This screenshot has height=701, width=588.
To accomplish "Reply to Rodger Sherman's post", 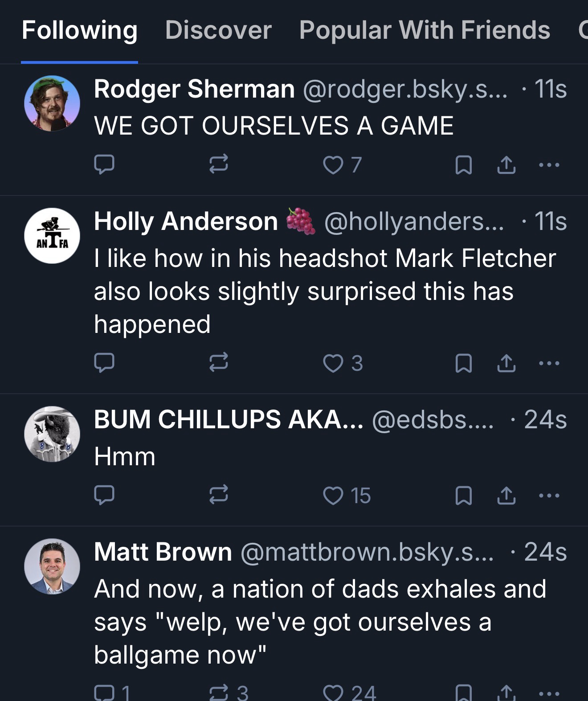I will pyautogui.click(x=104, y=164).
